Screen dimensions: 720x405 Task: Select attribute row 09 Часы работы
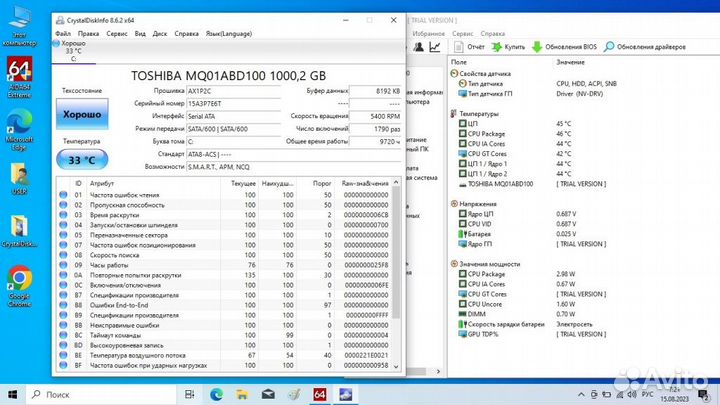(x=224, y=265)
